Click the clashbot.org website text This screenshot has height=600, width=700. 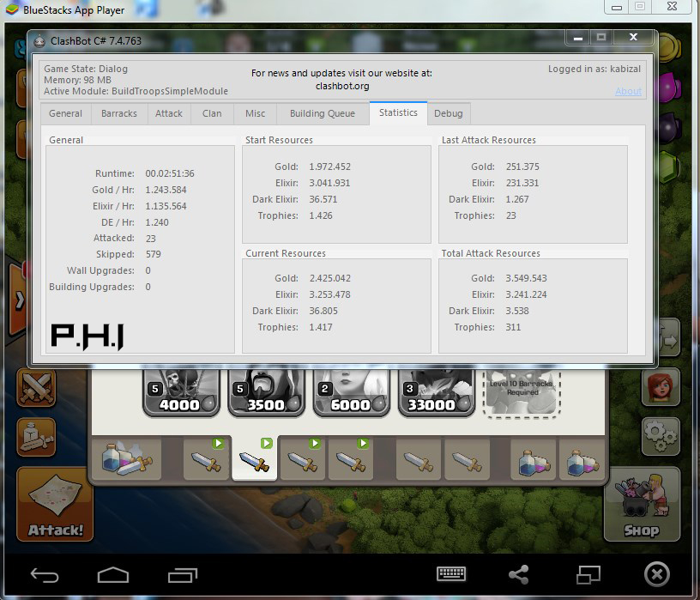click(x=342, y=86)
